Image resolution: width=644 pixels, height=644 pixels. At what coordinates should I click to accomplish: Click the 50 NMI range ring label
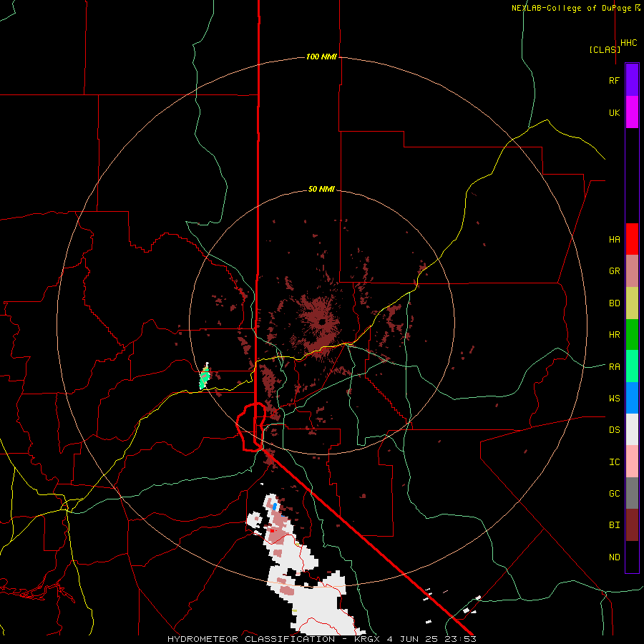coord(321,190)
